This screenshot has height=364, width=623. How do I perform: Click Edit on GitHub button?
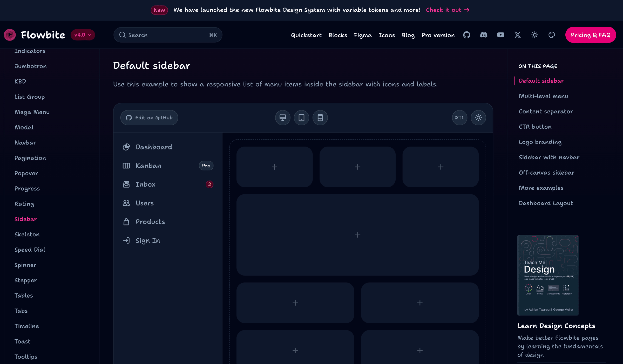(149, 118)
